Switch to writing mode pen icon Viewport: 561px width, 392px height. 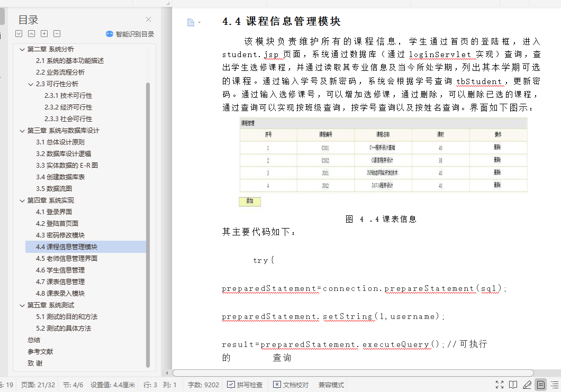527,385
